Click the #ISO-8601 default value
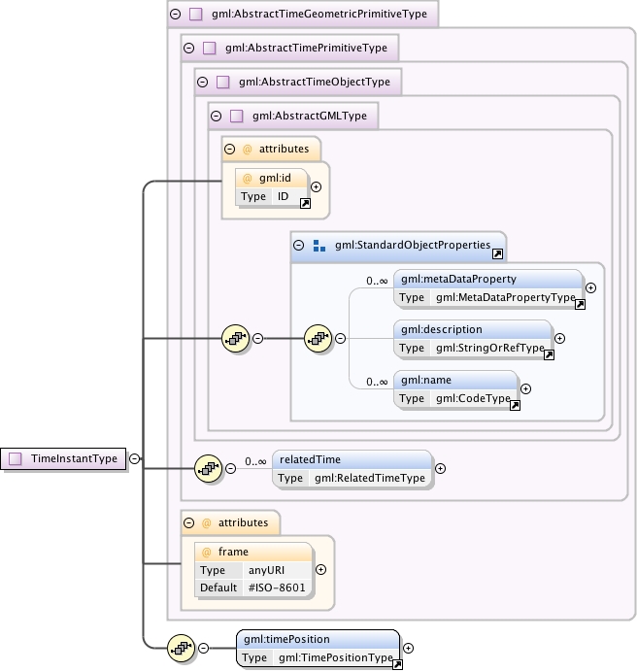The width and height of the screenshot is (637, 672). [277, 588]
